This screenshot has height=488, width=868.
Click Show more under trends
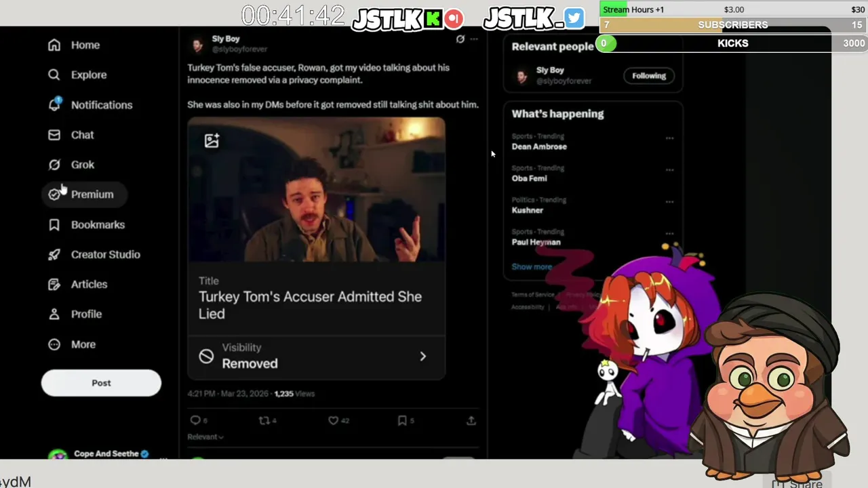point(532,266)
